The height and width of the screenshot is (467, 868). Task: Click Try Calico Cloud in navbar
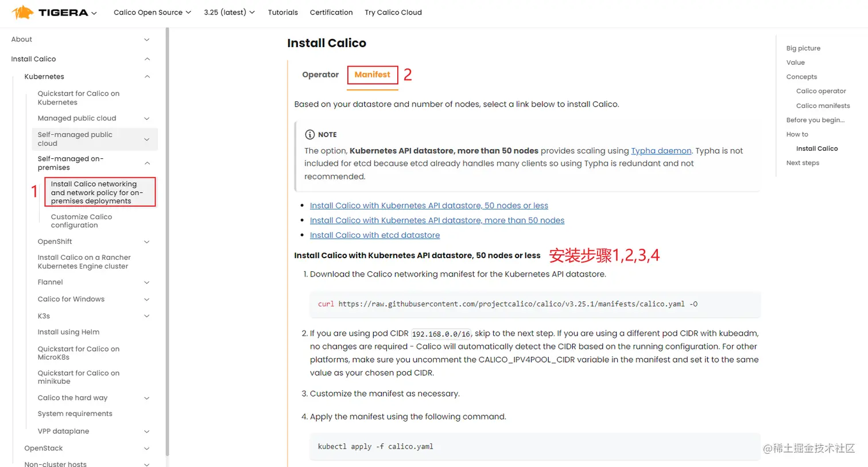click(393, 12)
